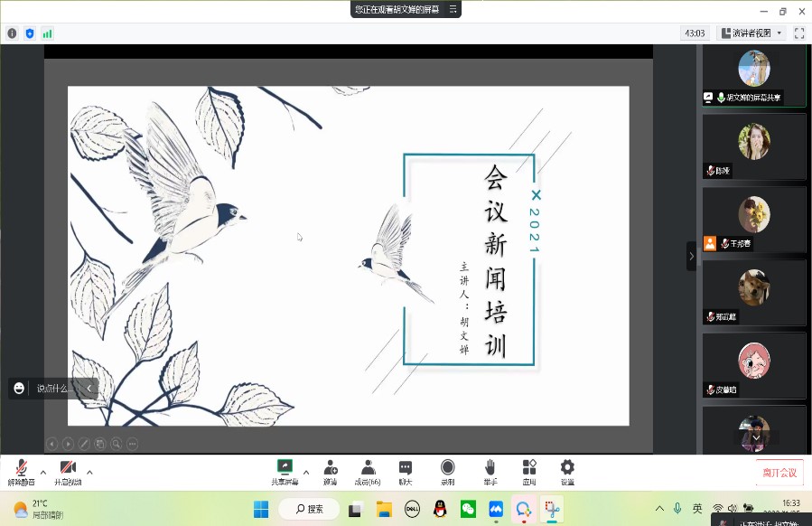Unmute microphone (解除静音)
Image resolution: width=812 pixels, height=526 pixels.
(21, 471)
